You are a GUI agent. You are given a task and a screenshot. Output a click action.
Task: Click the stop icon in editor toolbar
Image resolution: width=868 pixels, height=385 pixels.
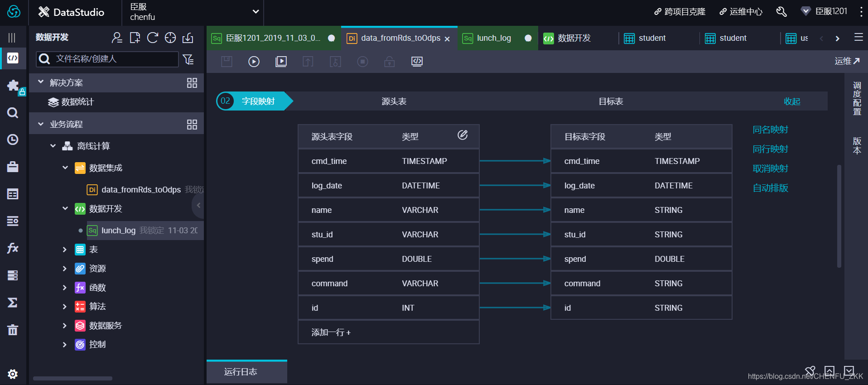[362, 62]
